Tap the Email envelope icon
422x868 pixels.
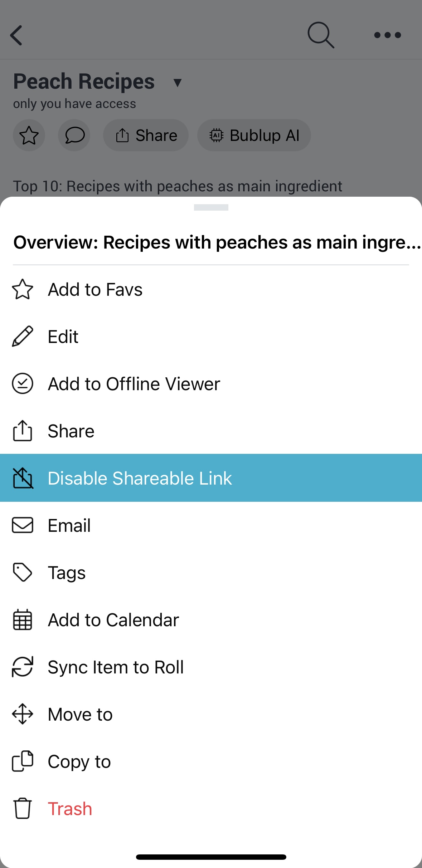coord(23,525)
